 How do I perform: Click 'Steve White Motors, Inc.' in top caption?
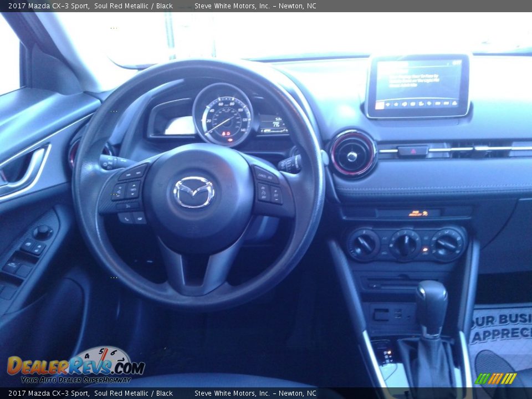coord(232,6)
